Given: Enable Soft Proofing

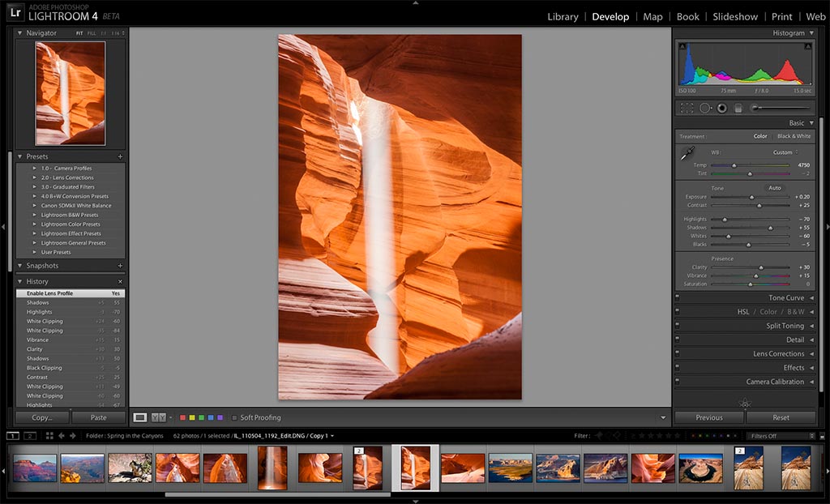Looking at the screenshot, I should (233, 417).
